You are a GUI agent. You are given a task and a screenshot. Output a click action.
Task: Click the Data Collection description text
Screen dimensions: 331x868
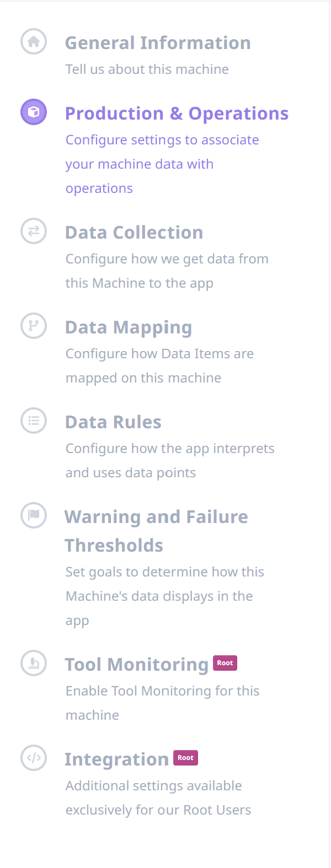167,271
